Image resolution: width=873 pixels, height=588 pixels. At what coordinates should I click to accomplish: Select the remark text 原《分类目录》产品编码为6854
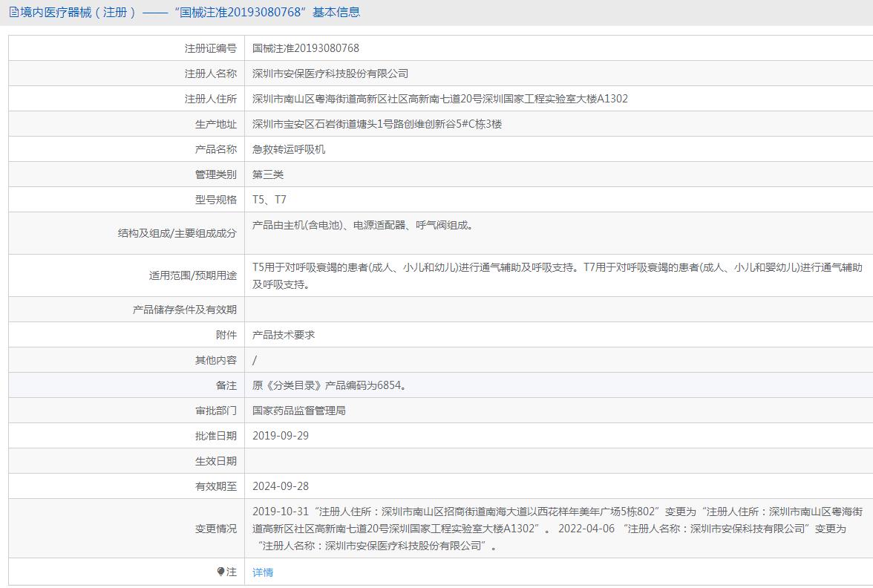[329, 385]
